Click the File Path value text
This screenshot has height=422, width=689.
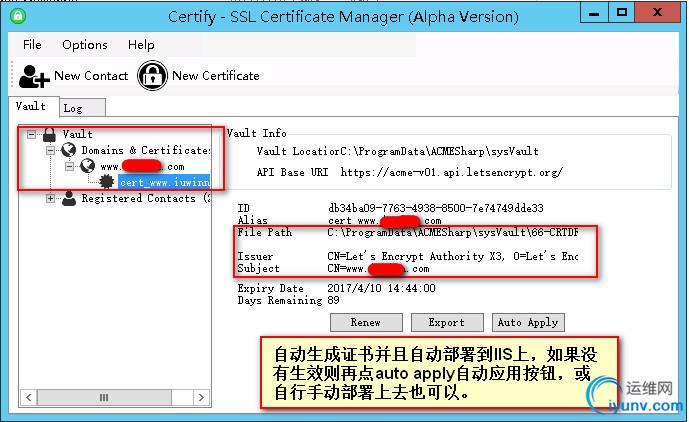point(453,233)
